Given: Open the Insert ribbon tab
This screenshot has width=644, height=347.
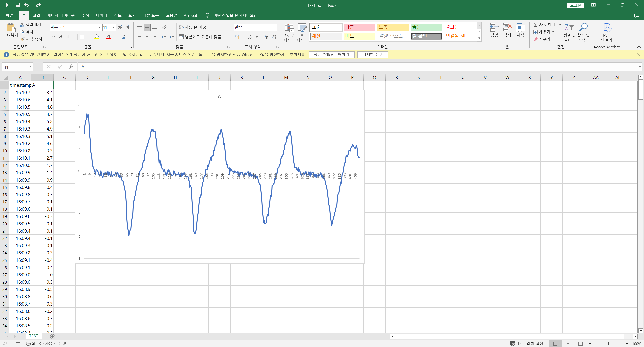Looking at the screenshot, I should (x=36, y=15).
